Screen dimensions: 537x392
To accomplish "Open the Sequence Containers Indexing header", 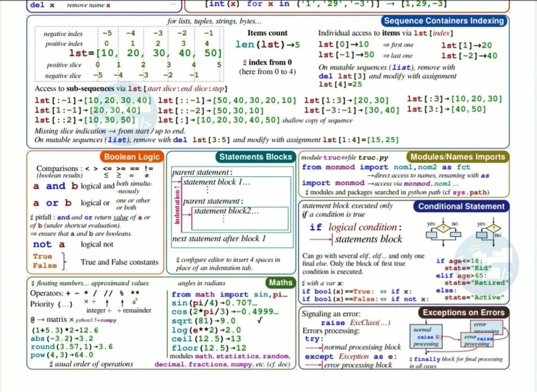I will [444, 21].
